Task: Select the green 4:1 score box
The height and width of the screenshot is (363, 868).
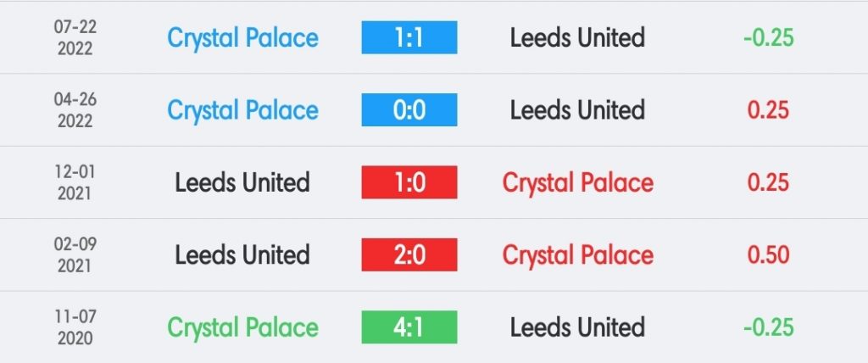Action: click(x=409, y=327)
